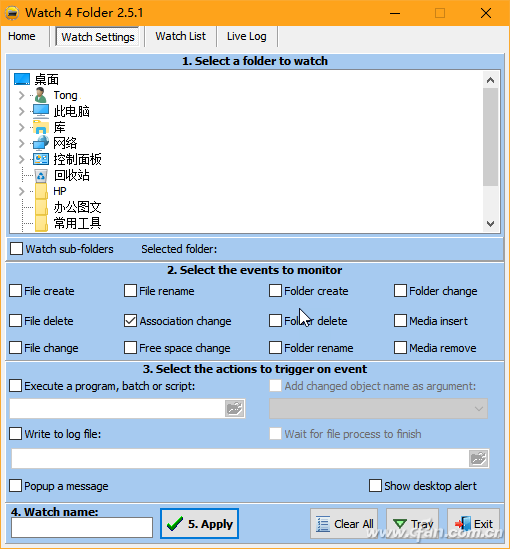Expand the HP folder node
The width and height of the screenshot is (510, 549).
22,191
